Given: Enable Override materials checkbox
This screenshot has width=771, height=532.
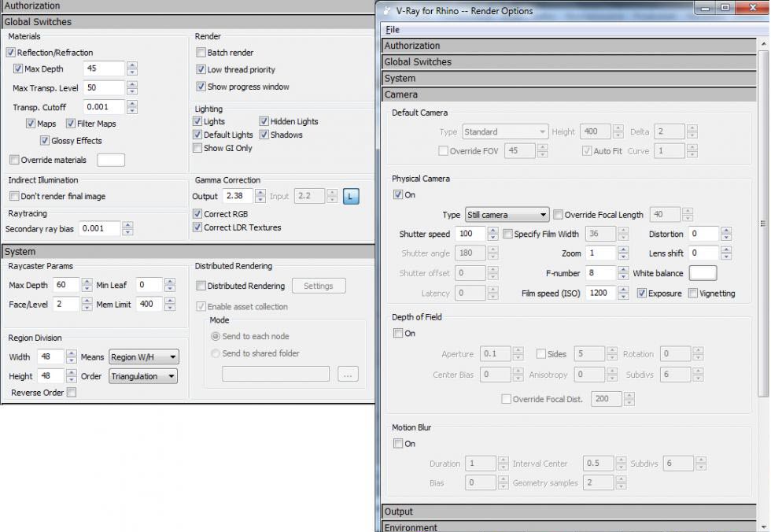Looking at the screenshot, I should 14,160.
